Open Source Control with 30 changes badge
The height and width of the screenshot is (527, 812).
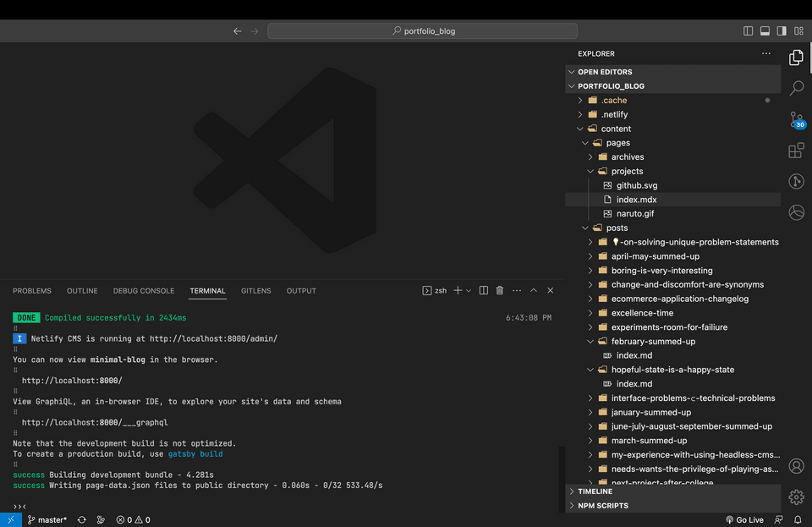coord(798,119)
